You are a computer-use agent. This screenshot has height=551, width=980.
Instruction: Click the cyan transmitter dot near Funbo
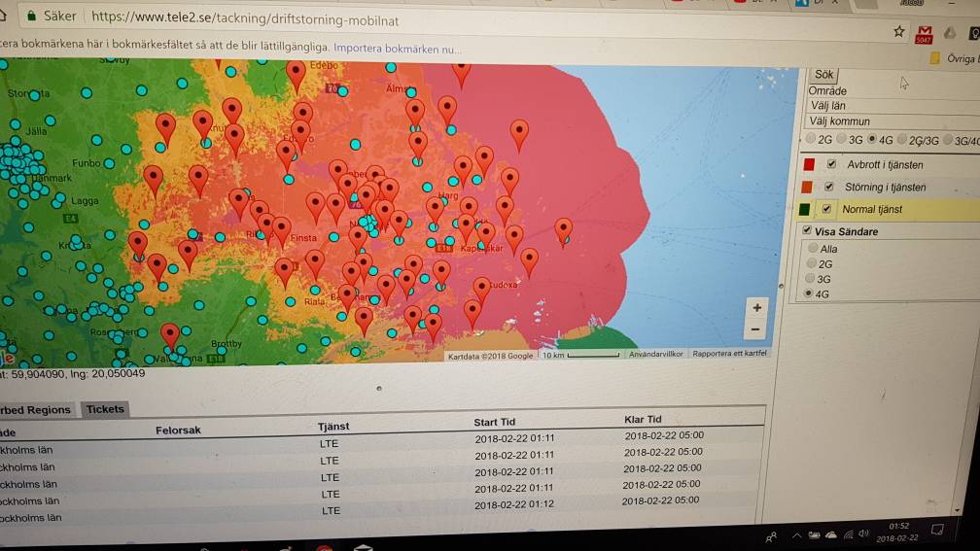109,163
